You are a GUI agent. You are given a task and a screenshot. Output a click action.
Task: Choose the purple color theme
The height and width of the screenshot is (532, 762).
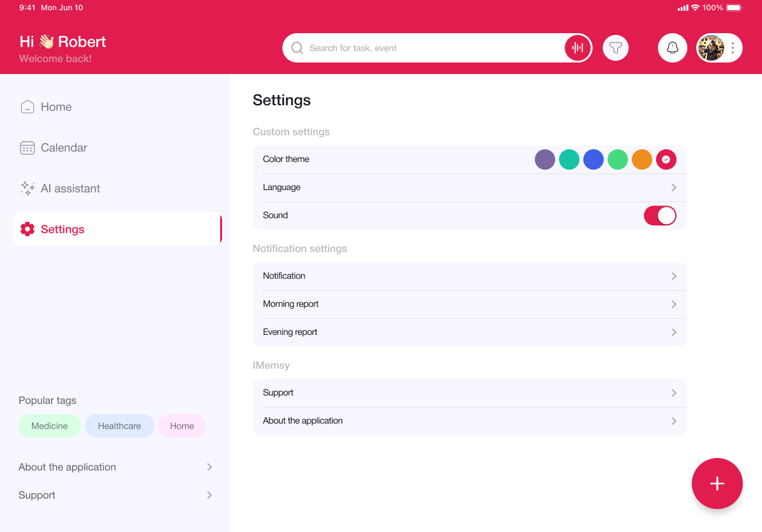click(544, 159)
